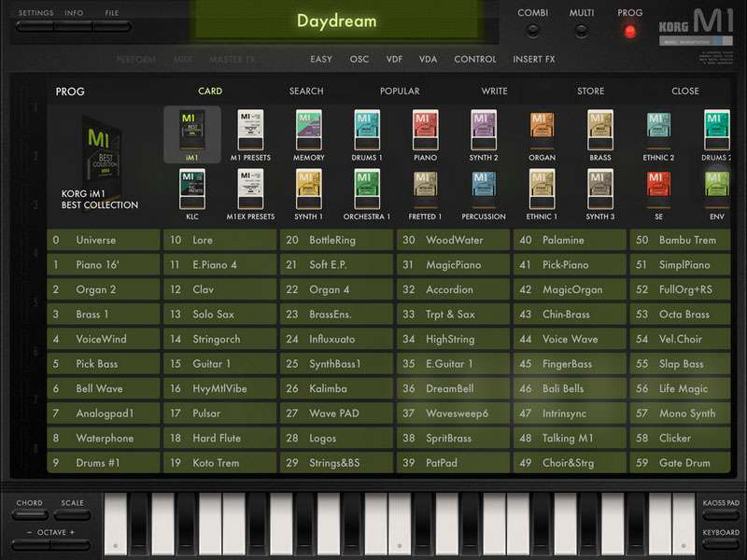Open the BRASS card icon
This screenshot has width=747, height=560.
point(599,129)
